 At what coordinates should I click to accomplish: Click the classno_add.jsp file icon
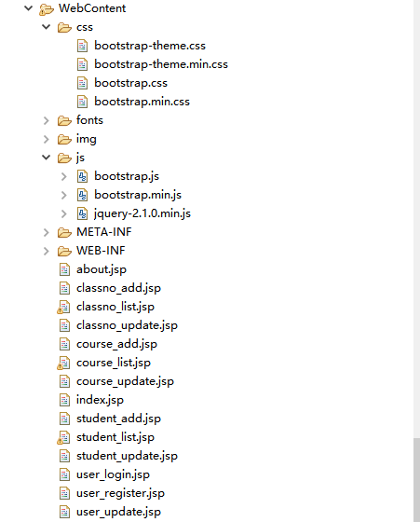click(64, 288)
